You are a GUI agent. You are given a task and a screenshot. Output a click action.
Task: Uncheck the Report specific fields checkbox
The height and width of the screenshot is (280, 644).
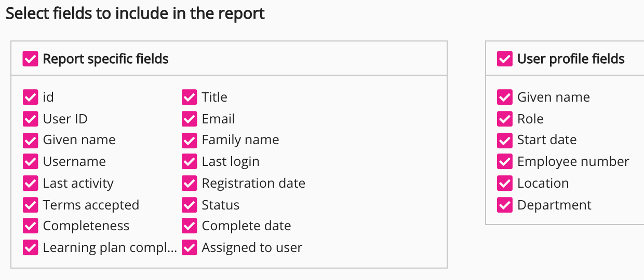(x=31, y=59)
